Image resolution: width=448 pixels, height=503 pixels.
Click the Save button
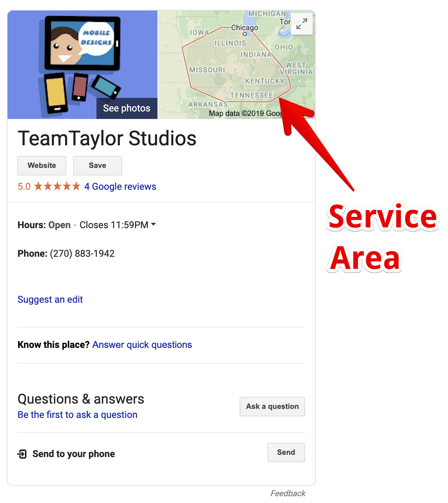(98, 166)
